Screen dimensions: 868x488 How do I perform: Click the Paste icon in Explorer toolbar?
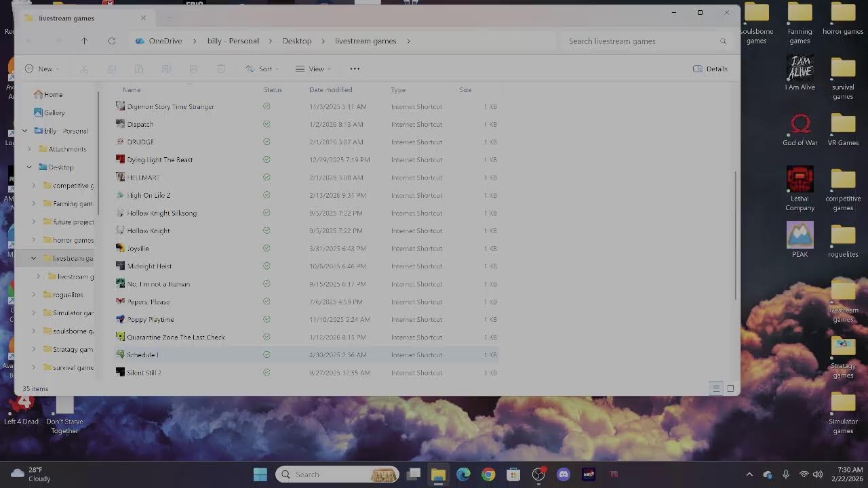tap(139, 69)
